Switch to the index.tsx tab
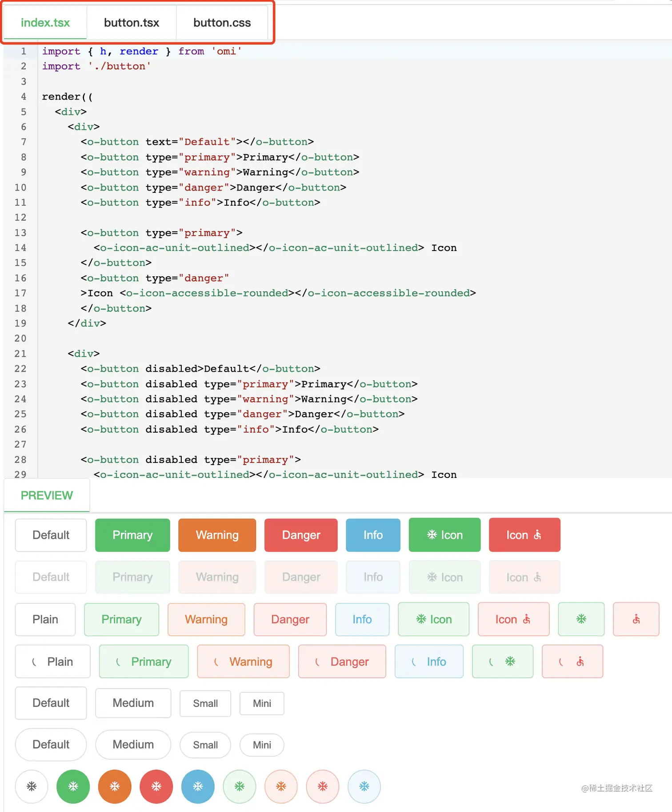 point(45,23)
